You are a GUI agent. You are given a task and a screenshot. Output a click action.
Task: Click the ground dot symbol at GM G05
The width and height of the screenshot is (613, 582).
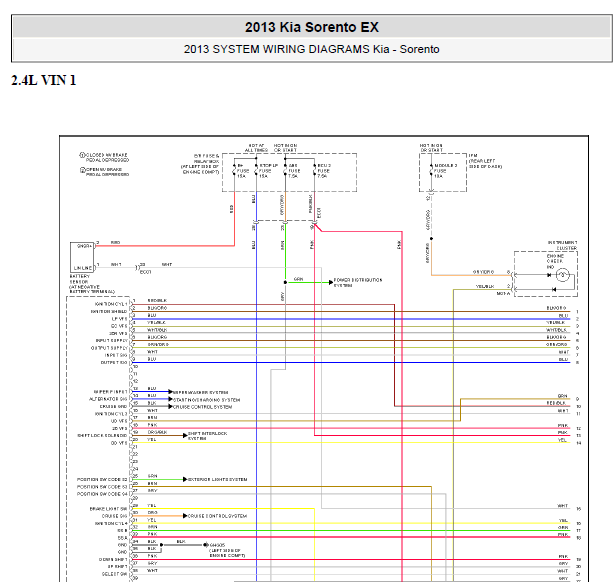click(x=206, y=545)
